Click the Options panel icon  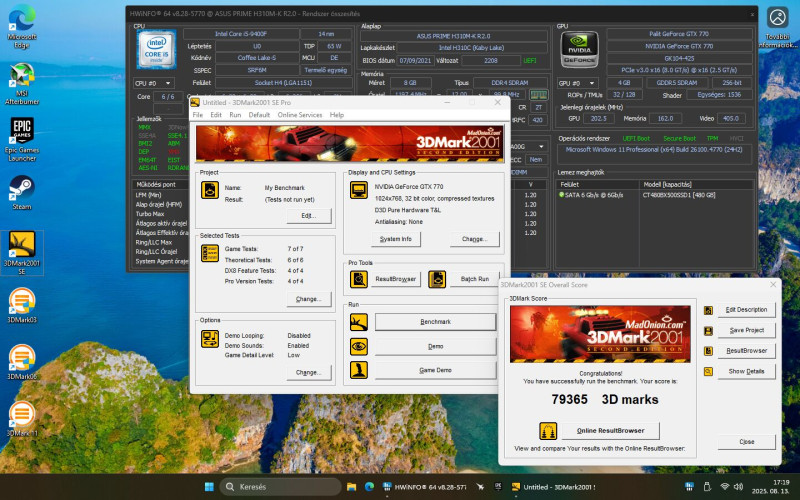pyautogui.click(x=210, y=339)
